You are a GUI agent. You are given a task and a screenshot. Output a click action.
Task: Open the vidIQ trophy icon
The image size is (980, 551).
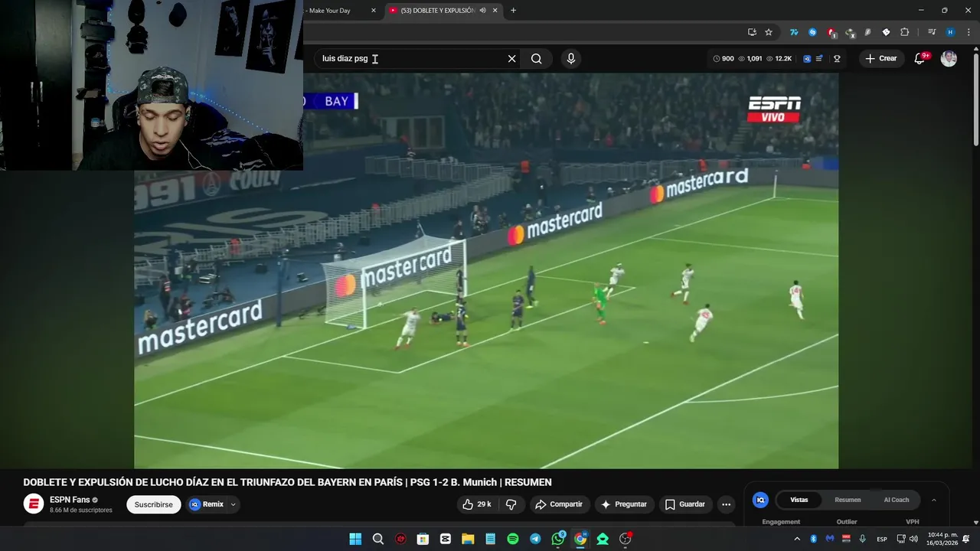pyautogui.click(x=837, y=58)
